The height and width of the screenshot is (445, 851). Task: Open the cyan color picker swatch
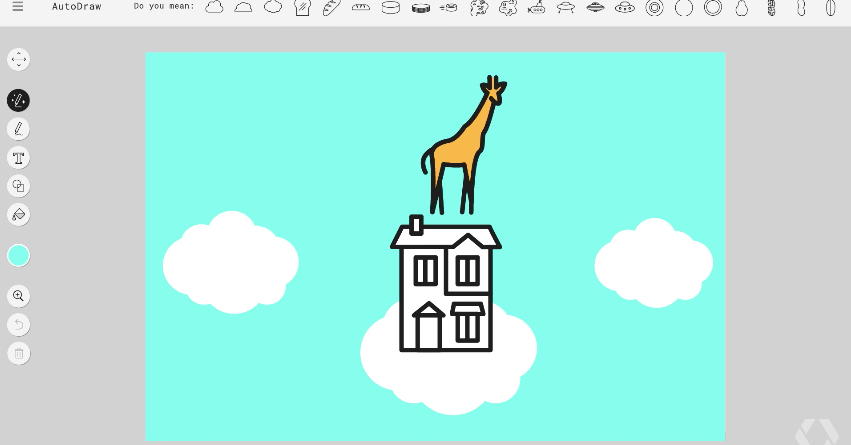coord(18,255)
